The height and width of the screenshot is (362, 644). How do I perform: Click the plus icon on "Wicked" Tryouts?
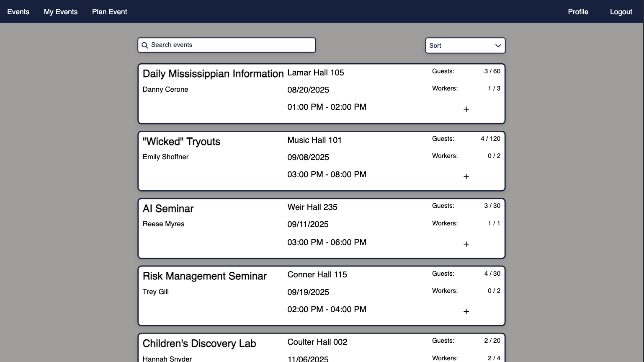pyautogui.click(x=466, y=176)
